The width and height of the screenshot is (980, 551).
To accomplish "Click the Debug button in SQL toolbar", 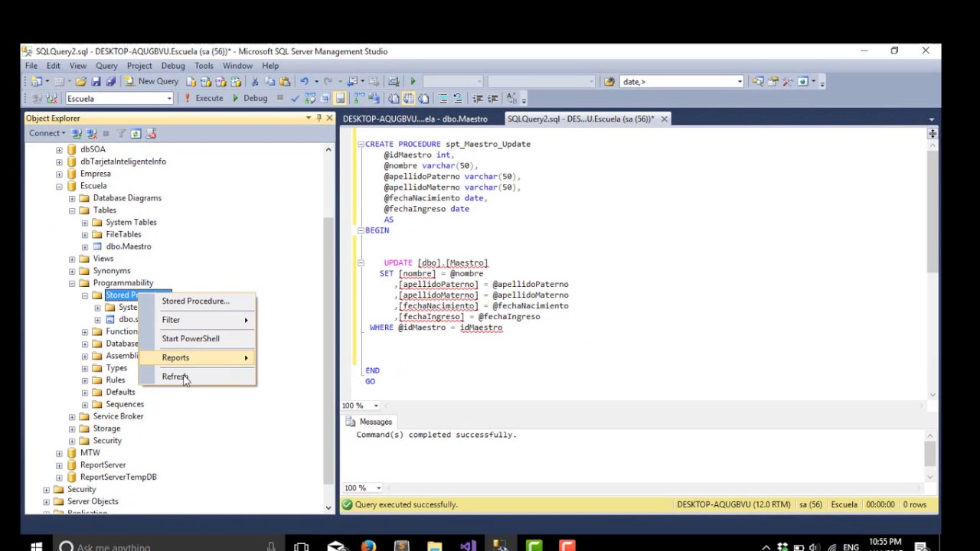I will (250, 98).
